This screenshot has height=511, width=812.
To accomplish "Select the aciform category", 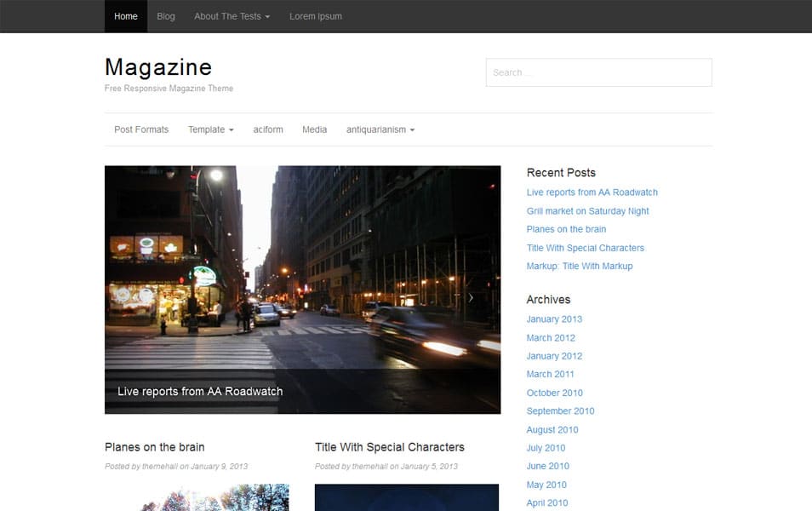I will point(268,129).
